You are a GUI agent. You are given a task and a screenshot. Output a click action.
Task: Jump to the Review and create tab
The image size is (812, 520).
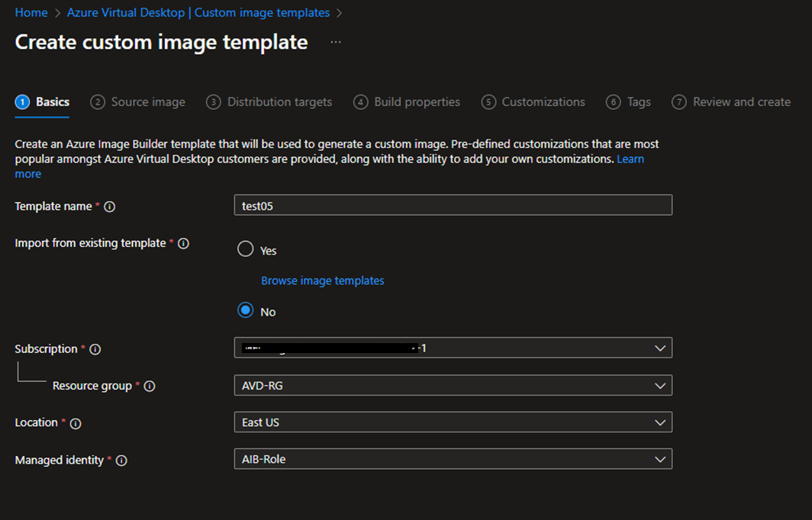pos(731,102)
